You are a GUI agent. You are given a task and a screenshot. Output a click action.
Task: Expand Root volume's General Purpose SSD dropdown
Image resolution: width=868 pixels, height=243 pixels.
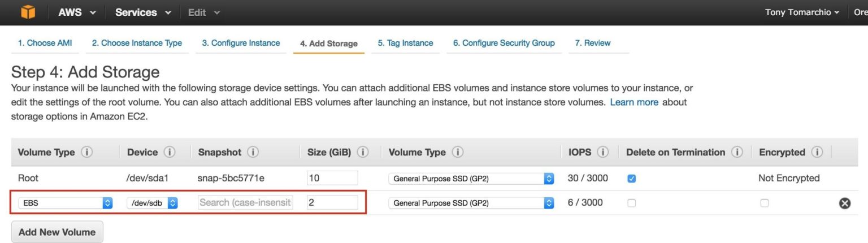pos(471,179)
